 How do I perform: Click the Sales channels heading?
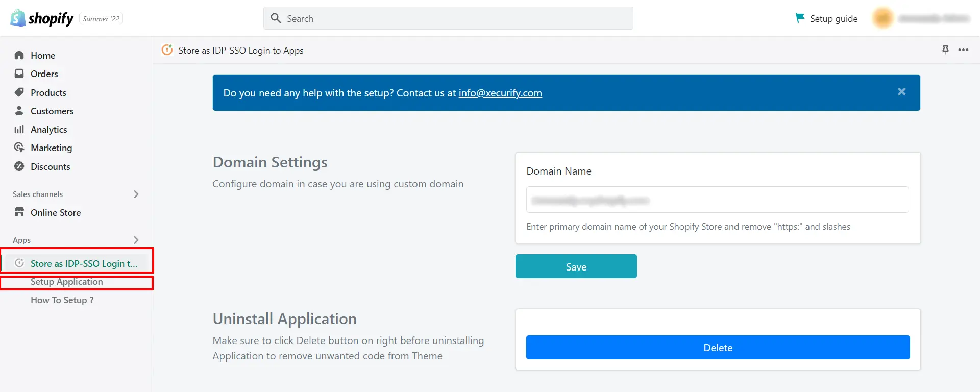pos(38,194)
